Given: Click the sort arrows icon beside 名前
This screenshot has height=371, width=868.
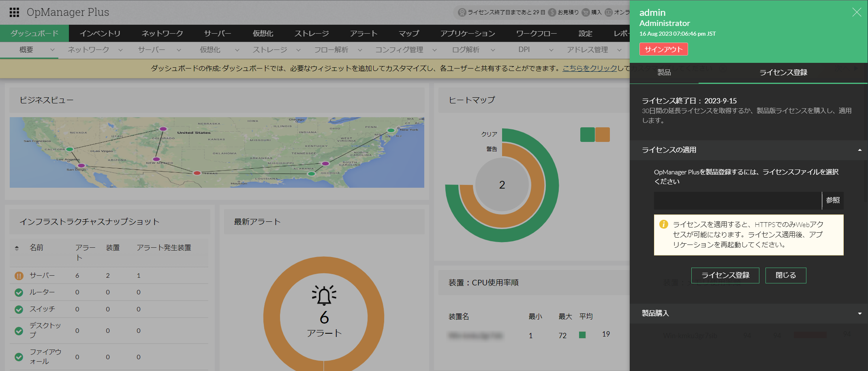Looking at the screenshot, I should (x=17, y=248).
